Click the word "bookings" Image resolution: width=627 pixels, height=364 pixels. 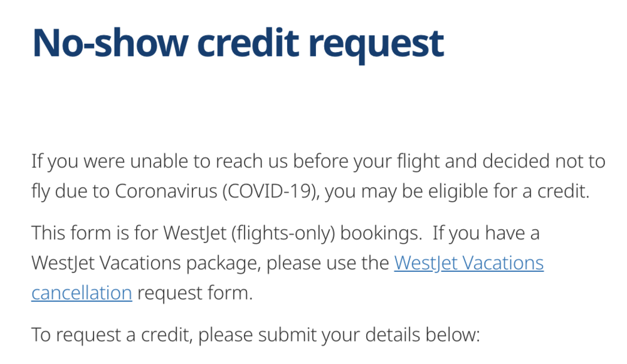click(x=372, y=233)
